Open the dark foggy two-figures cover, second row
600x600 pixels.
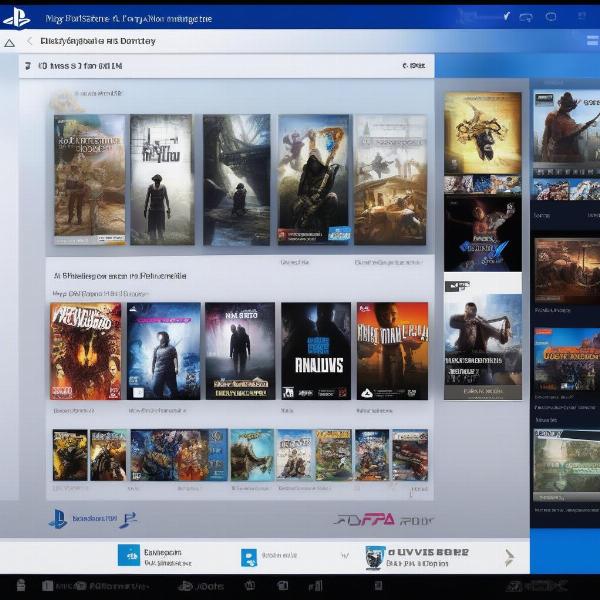240,351
